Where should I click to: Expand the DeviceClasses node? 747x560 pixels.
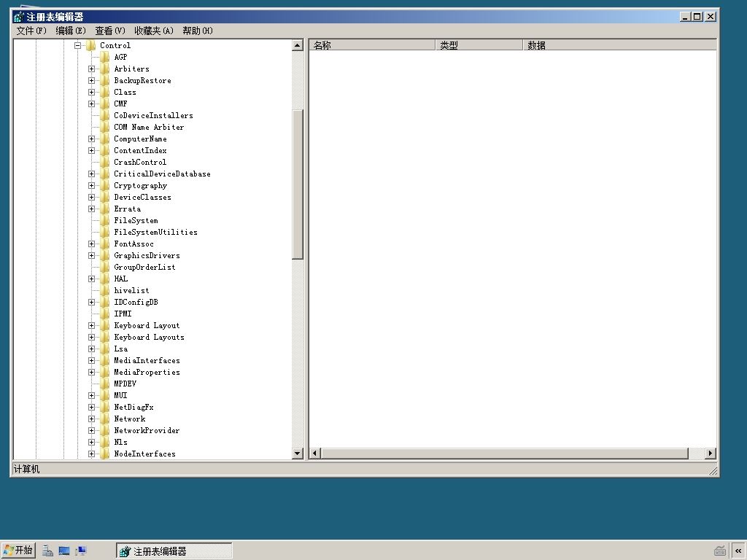click(91, 197)
